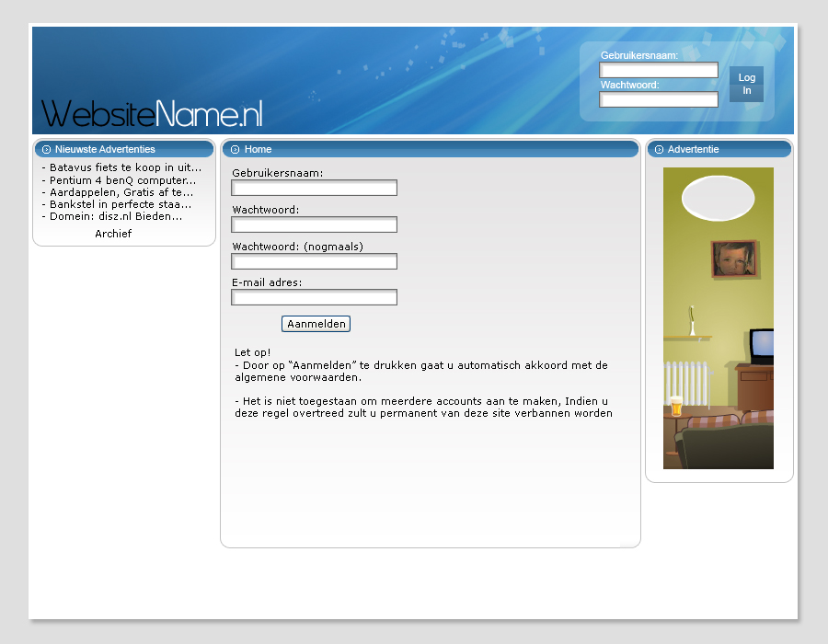This screenshot has width=828, height=644.
Task: Click the Home panel title
Action: (259, 149)
